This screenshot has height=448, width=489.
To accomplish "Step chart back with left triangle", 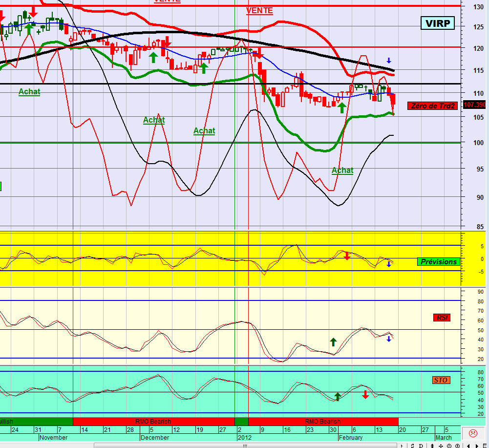I will click(x=468, y=446).
